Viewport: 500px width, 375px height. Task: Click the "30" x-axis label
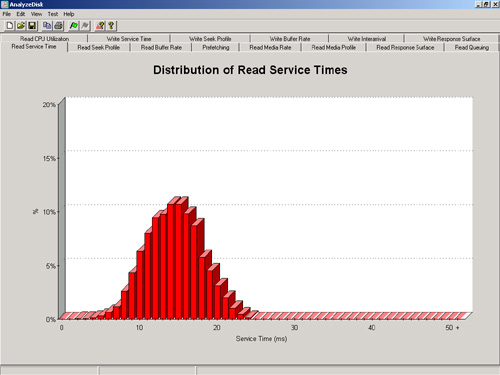pyautogui.click(x=294, y=328)
